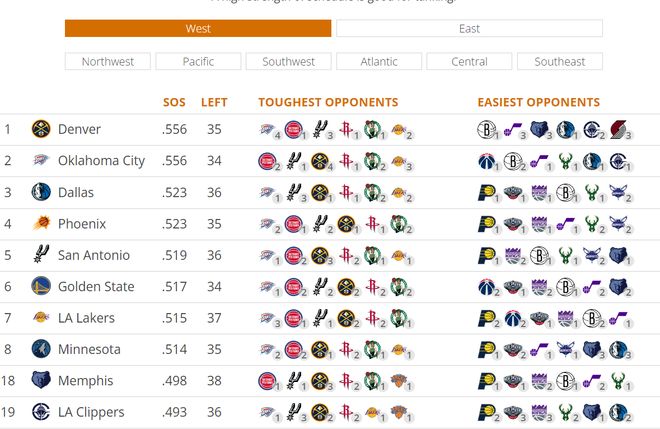The height and width of the screenshot is (429, 660).
Task: Click the Thunder logo beside Oklahoma City
Action: point(41,161)
